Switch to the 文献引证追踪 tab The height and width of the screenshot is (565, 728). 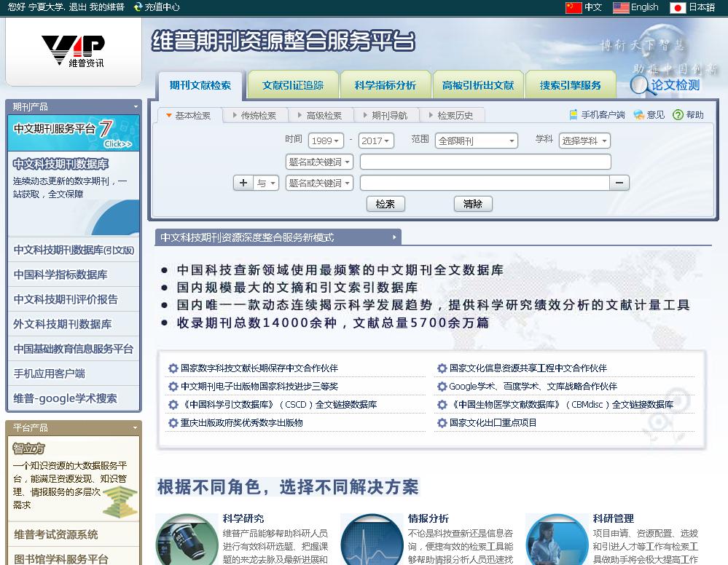[293, 85]
